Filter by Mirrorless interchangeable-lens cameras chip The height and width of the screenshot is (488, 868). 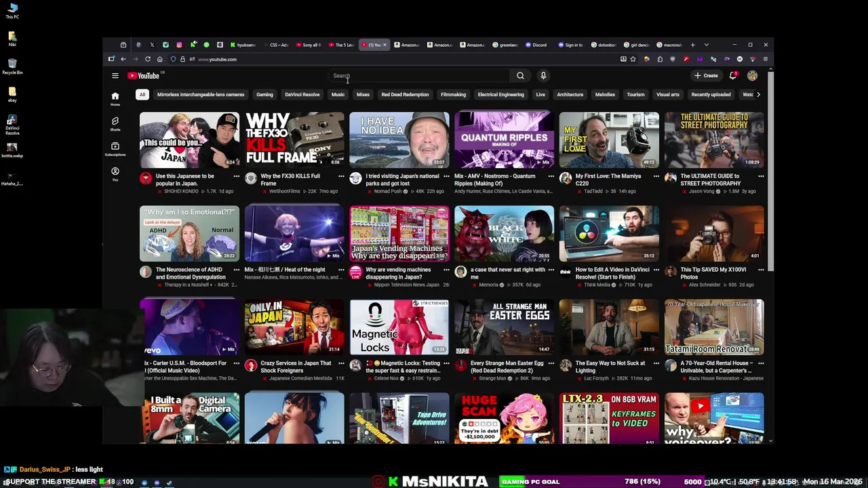click(201, 95)
